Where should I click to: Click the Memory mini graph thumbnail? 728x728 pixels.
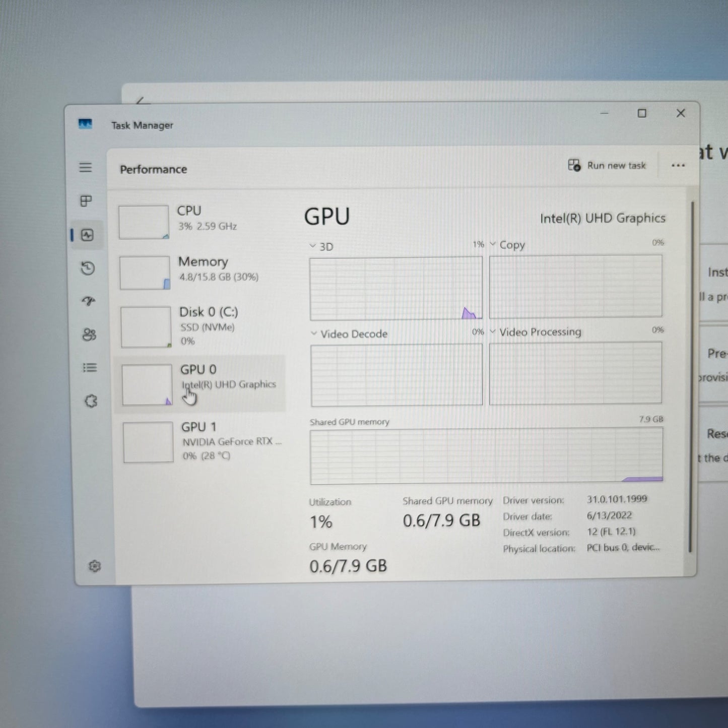point(145,273)
